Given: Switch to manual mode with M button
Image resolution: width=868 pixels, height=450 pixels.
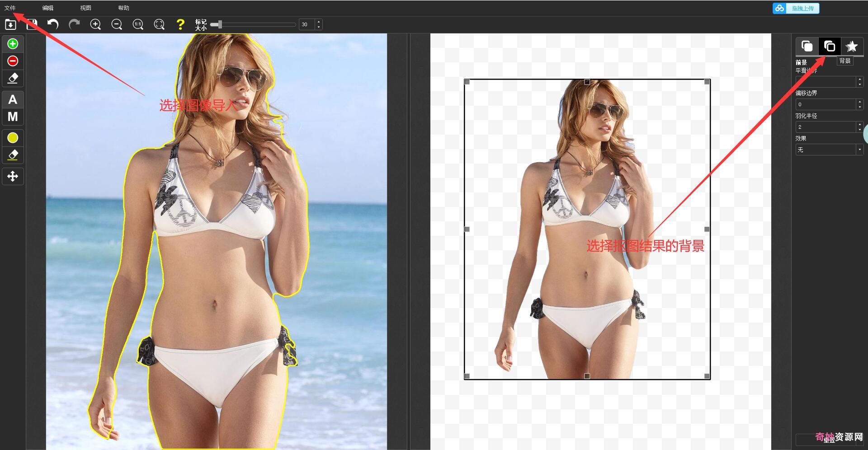Looking at the screenshot, I should [13, 117].
